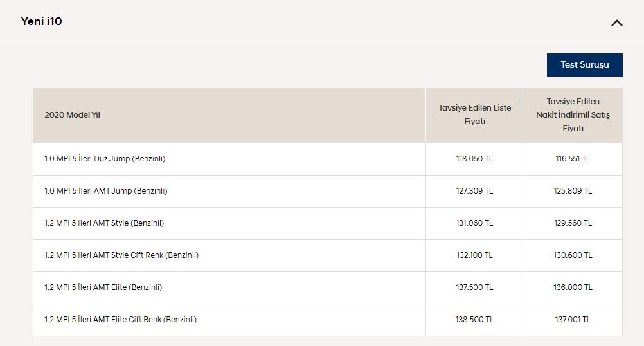
Task: Select the 1.0 MPI 5 İleri Düz Jump row
Action: click(328, 159)
